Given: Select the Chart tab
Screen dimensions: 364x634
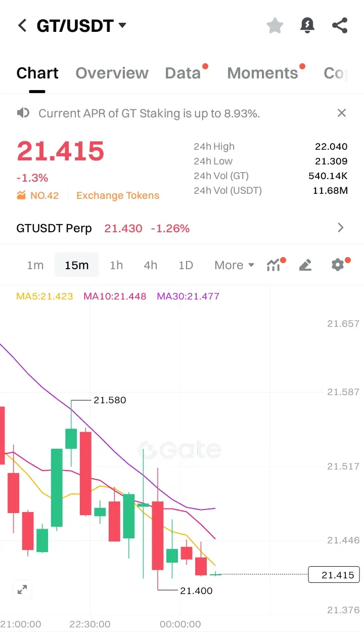Looking at the screenshot, I should click(37, 73).
